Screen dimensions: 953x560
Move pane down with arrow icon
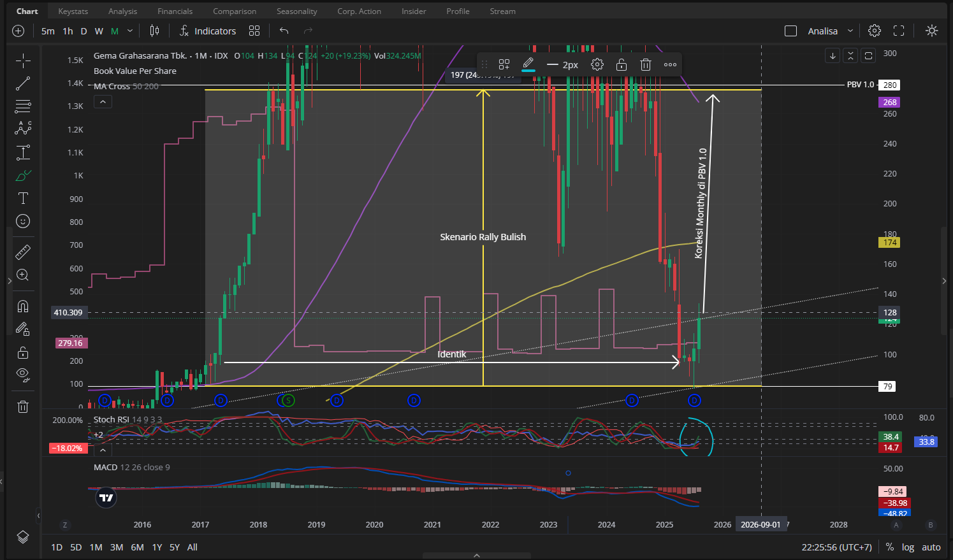point(833,56)
